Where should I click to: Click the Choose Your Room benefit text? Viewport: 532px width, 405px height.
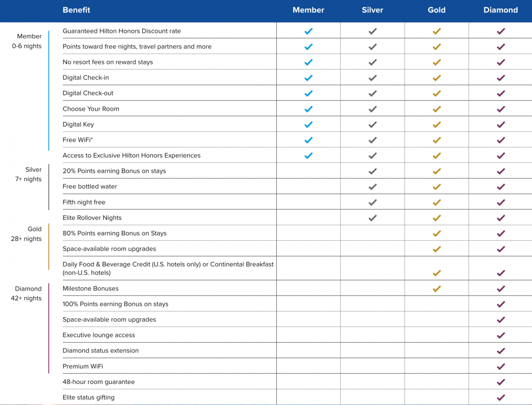[91, 109]
